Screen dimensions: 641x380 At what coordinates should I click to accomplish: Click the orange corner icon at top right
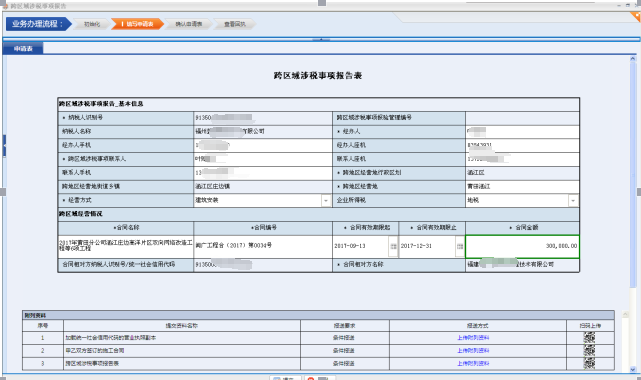[636, 16]
